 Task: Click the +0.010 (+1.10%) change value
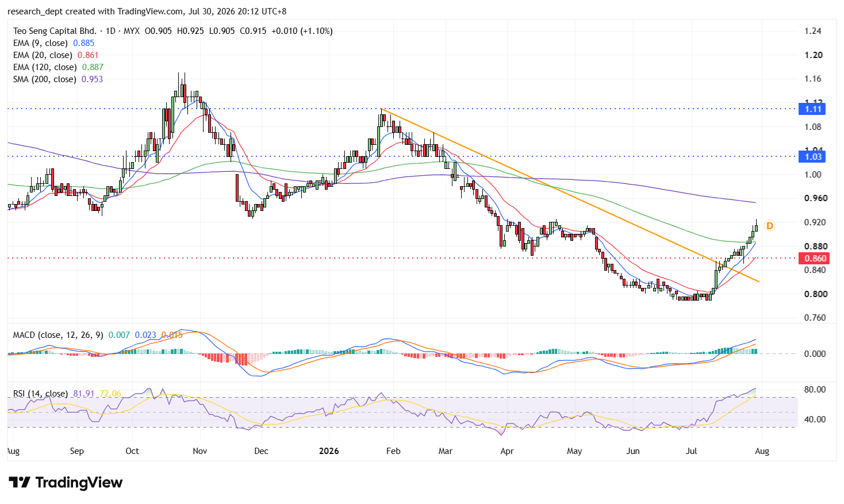click(302, 31)
